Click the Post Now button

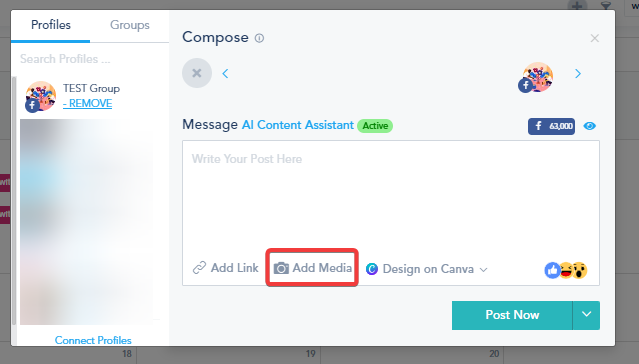point(512,315)
